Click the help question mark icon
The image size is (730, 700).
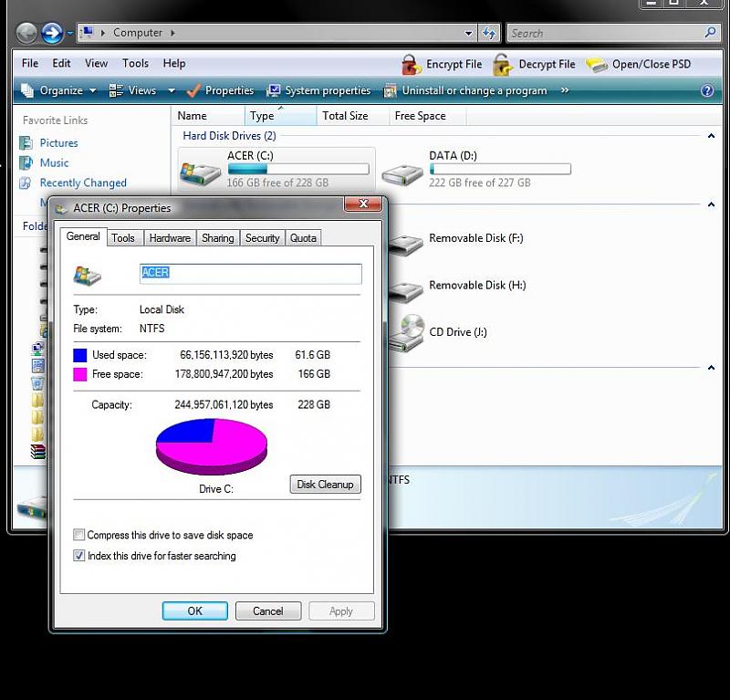tap(706, 90)
